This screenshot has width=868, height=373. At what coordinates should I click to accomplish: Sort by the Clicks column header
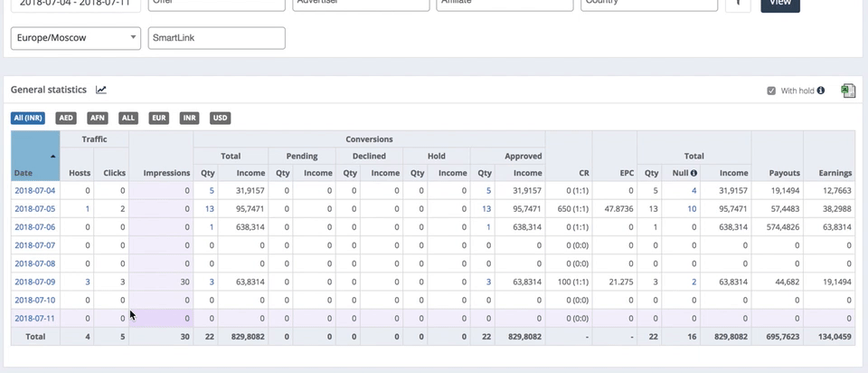[114, 173]
